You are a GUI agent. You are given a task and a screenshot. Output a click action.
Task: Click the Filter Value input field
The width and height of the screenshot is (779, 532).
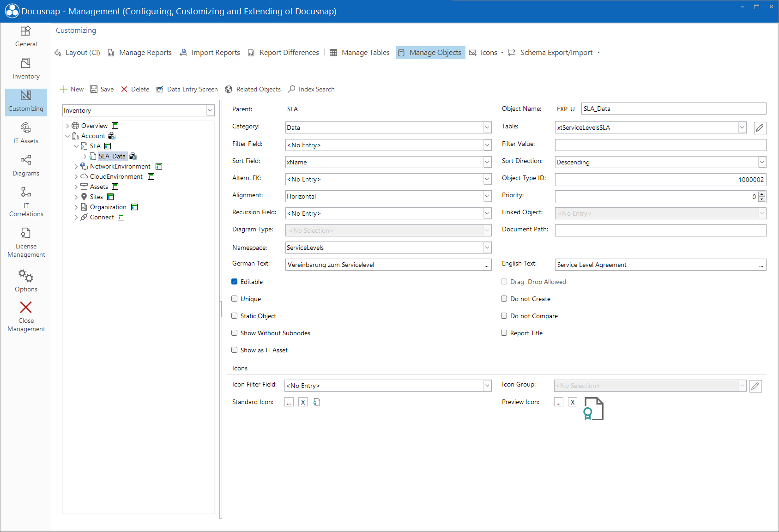click(660, 145)
